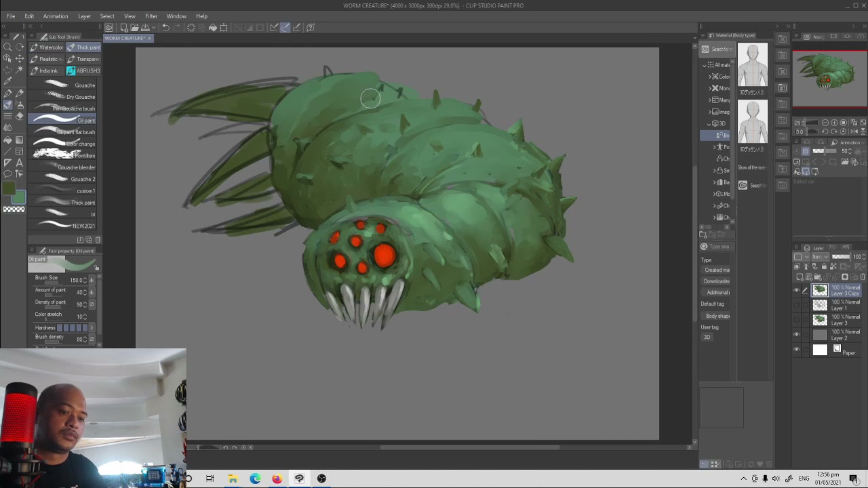The height and width of the screenshot is (488, 868).
Task: Select the Zoom magnifier tool
Action: coord(7,47)
